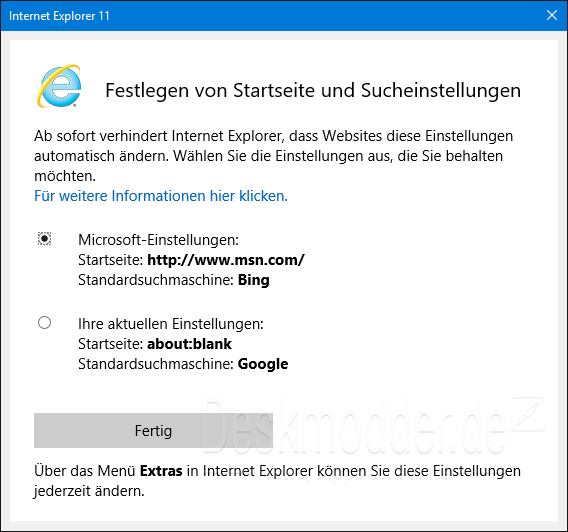
Task: Select the Microsoft-Einstellungen radio button
Action: [x=45, y=239]
